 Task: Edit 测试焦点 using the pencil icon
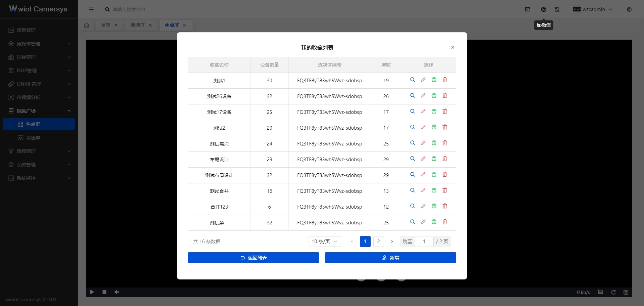[423, 143]
